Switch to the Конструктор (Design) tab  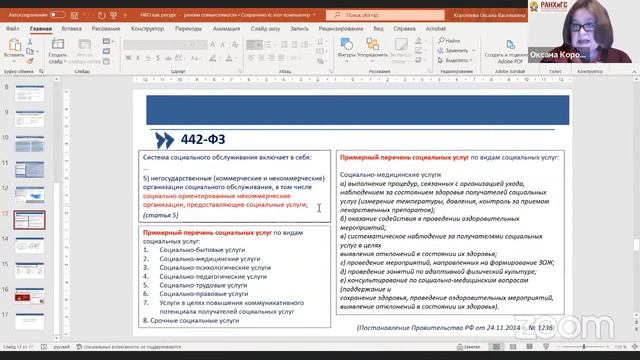click(x=147, y=29)
